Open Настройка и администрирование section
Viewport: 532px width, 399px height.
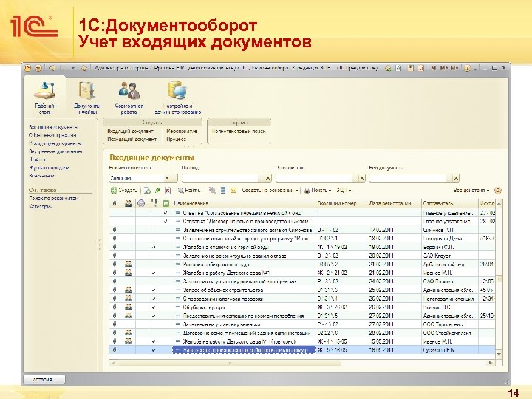click(178, 98)
